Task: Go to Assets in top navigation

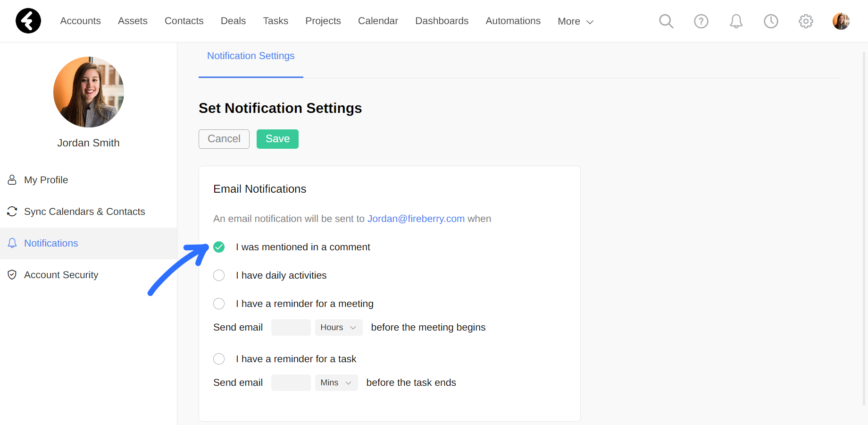Action: (x=133, y=21)
